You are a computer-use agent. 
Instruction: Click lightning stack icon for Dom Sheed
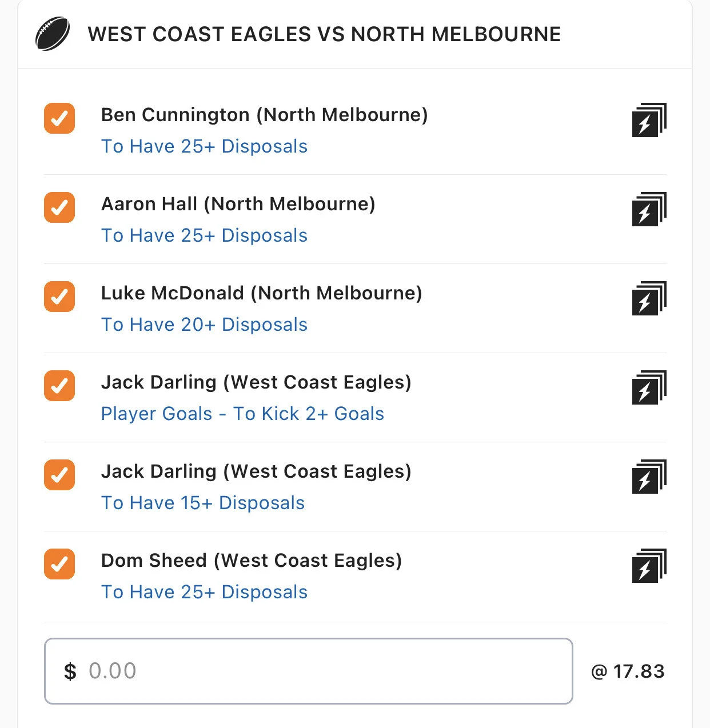click(649, 566)
